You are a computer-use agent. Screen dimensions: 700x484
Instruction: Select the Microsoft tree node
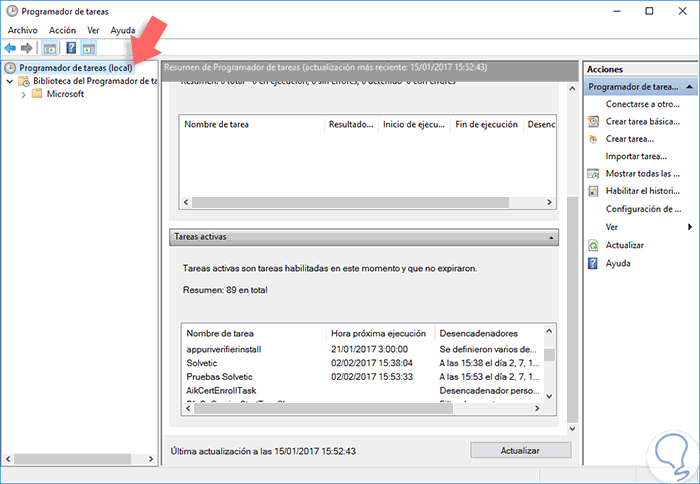point(65,94)
